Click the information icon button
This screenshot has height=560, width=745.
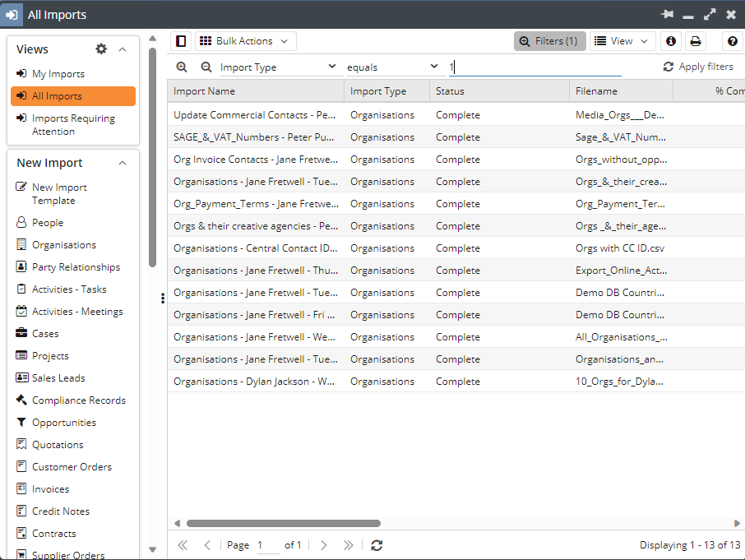pos(671,41)
